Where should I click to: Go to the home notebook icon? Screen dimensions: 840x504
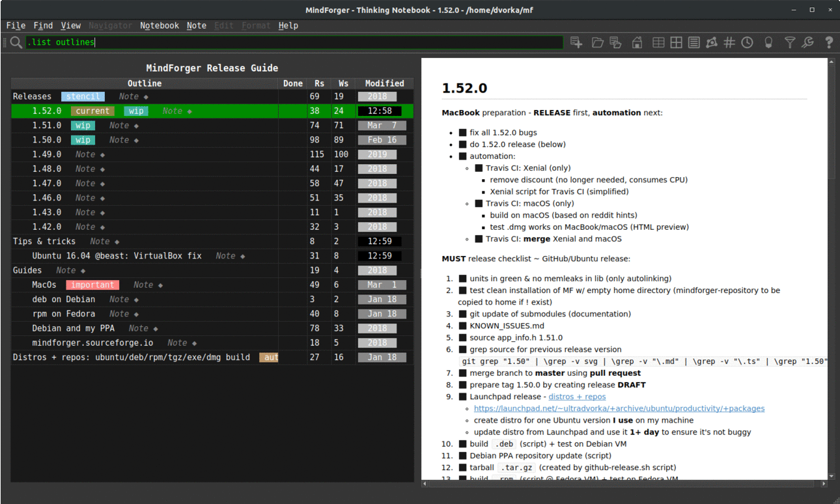coord(637,42)
